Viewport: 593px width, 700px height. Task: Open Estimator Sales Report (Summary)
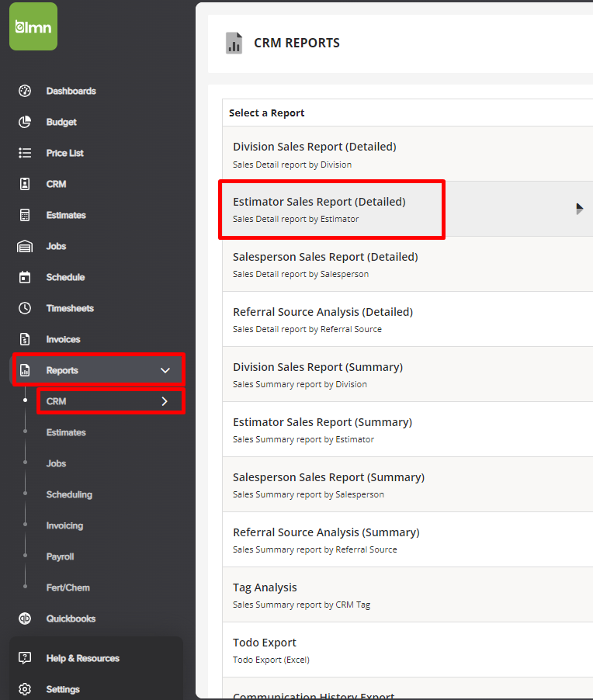407,429
